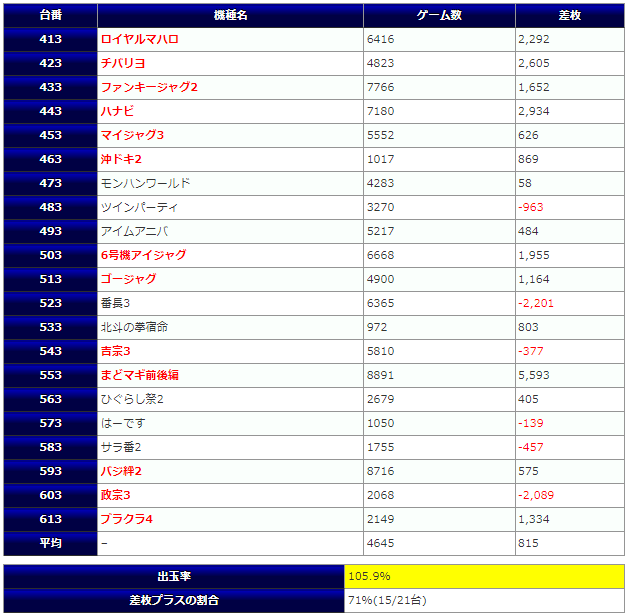The width and height of the screenshot is (627, 615).
Task: Select machine name ブラクラ4
Action: tap(127, 519)
